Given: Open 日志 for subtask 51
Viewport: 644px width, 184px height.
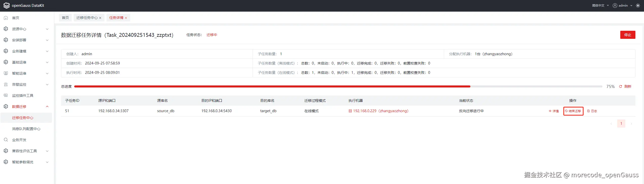Looking at the screenshot, I should [x=592, y=111].
